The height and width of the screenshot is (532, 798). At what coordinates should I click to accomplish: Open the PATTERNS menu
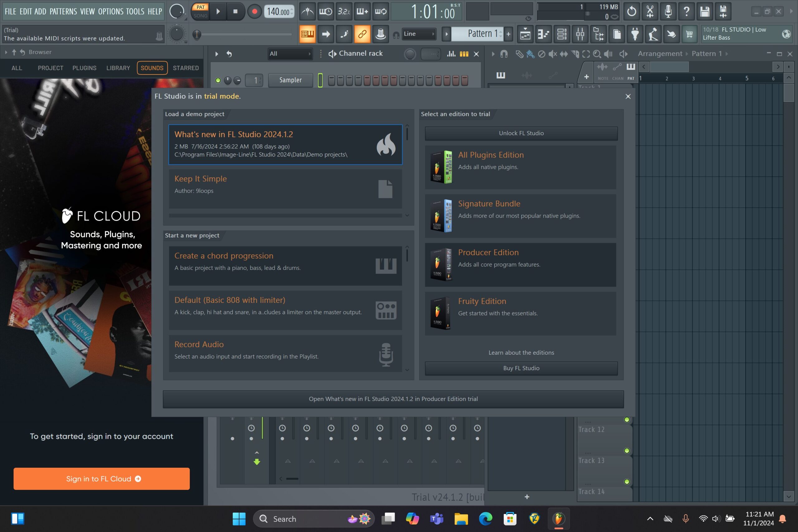coord(63,12)
